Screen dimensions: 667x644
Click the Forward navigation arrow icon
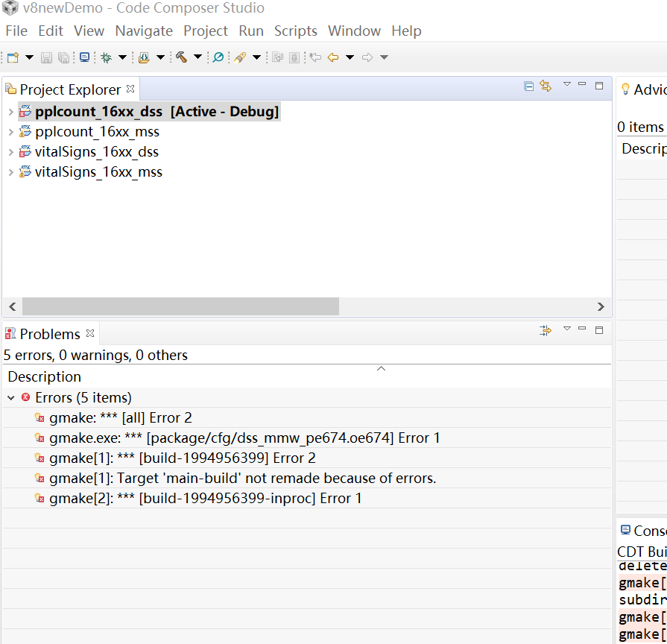pos(367,57)
